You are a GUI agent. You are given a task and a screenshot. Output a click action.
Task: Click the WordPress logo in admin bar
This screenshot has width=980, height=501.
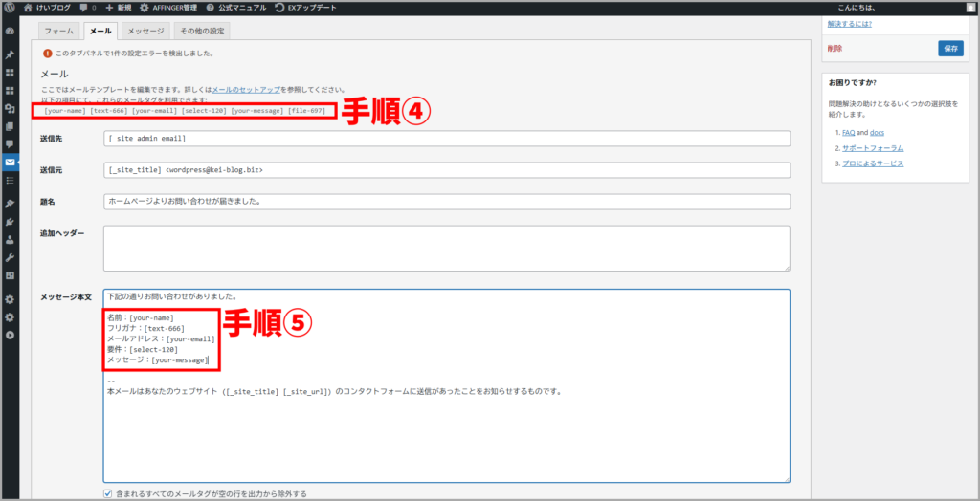click(10, 7)
